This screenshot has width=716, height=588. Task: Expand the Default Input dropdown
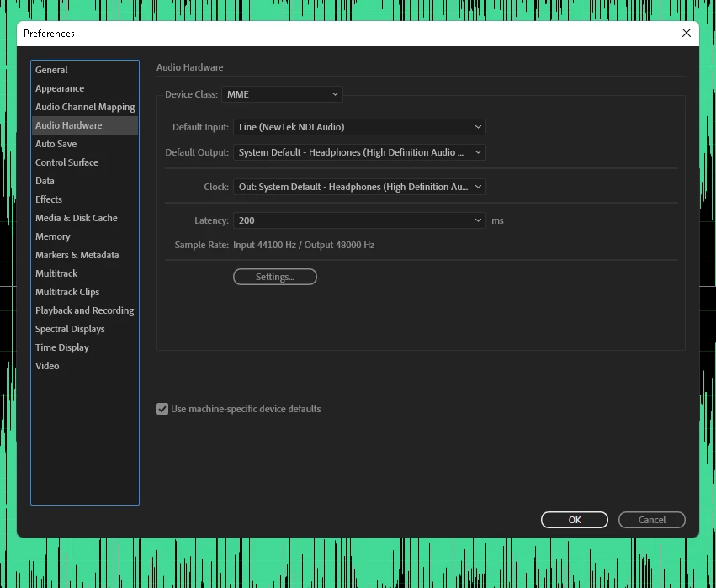point(359,127)
